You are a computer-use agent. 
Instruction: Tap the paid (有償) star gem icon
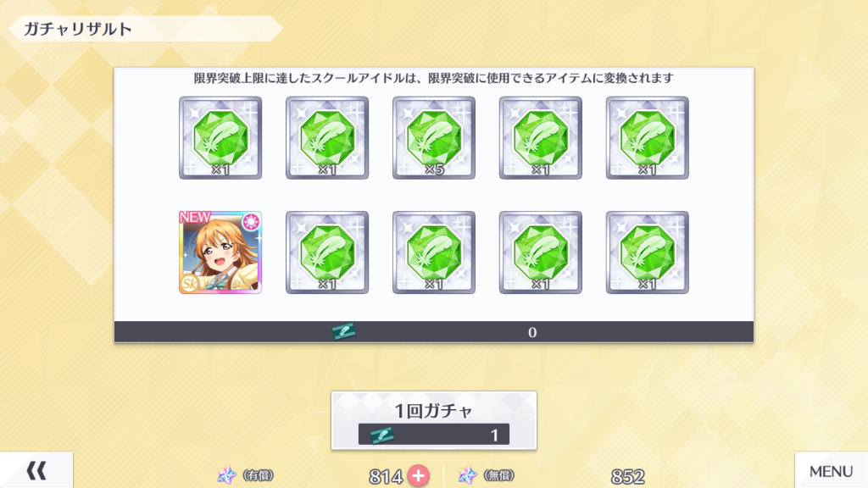[226, 474]
